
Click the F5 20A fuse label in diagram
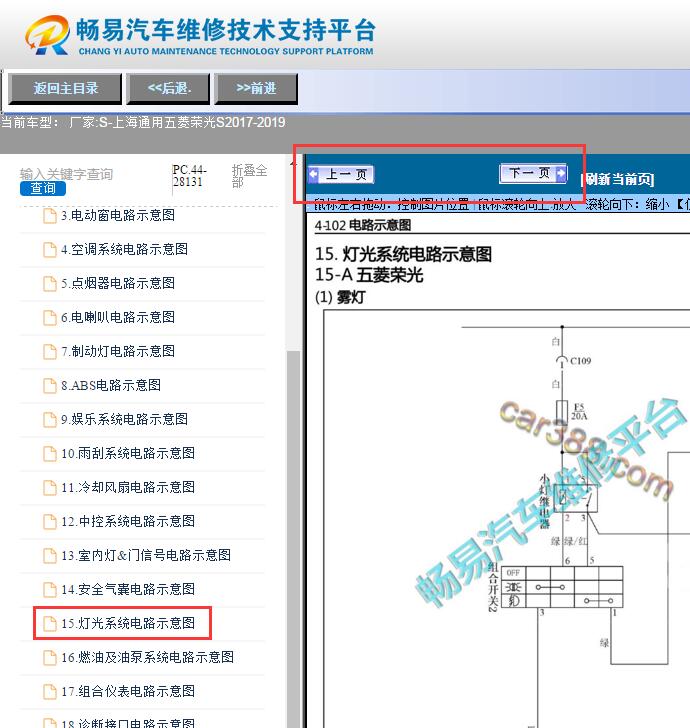coord(579,411)
